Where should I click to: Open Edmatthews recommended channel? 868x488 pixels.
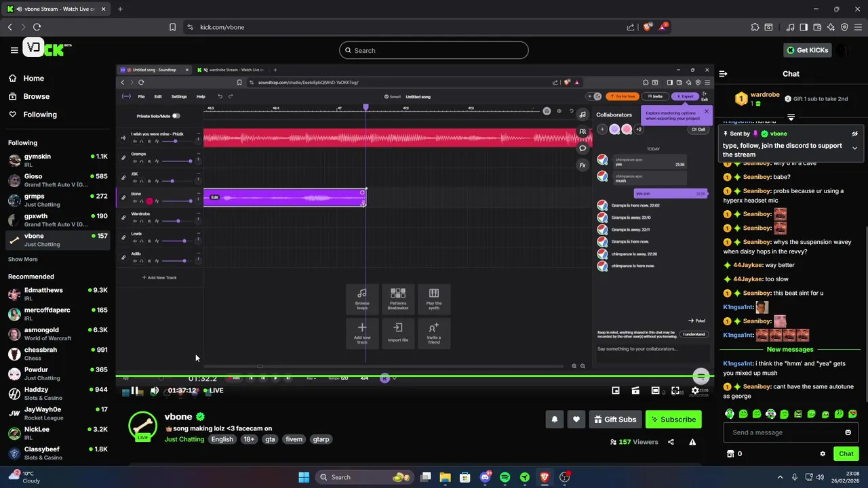click(x=58, y=294)
